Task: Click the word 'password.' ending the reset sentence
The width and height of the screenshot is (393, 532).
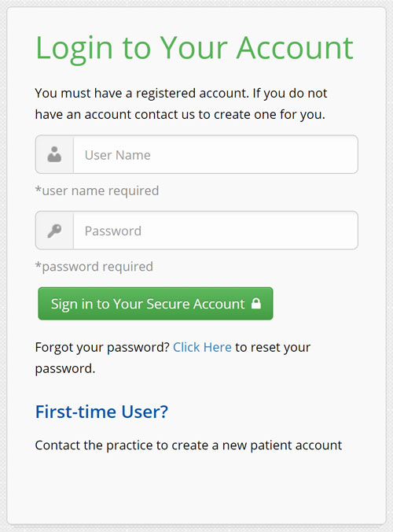Action: 65,369
